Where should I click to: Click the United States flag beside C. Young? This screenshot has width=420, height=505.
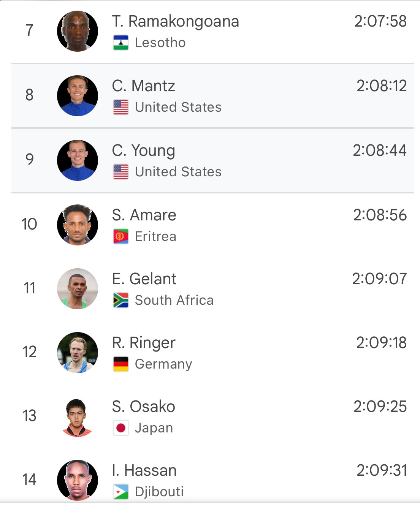pyautogui.click(x=121, y=172)
